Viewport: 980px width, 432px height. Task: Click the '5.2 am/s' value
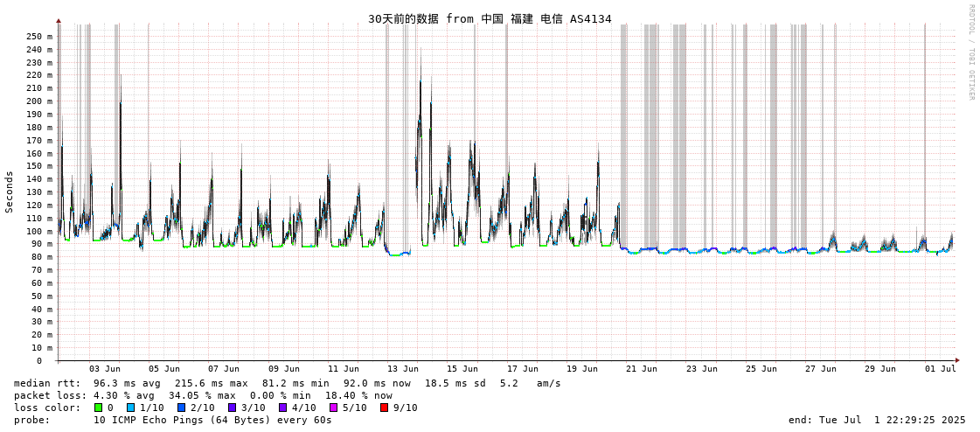[532, 383]
